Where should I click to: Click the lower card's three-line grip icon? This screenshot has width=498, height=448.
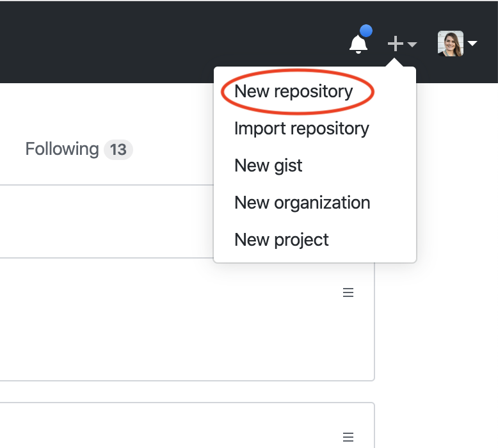pos(348,437)
